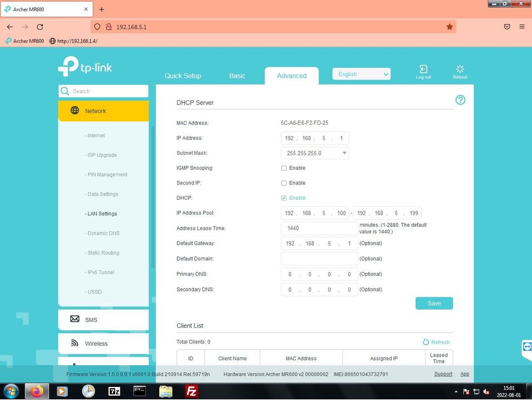Click the Log out icon
This screenshot has width=532, height=411.
pos(423,69)
